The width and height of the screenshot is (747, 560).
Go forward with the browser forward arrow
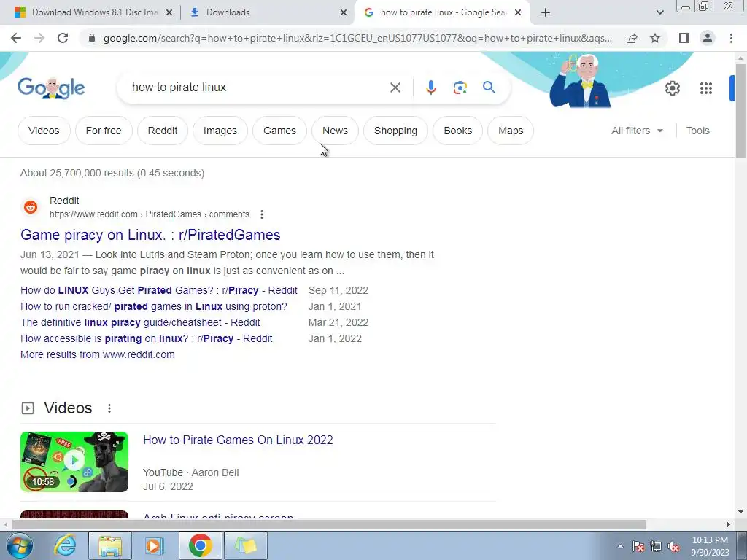tap(39, 38)
